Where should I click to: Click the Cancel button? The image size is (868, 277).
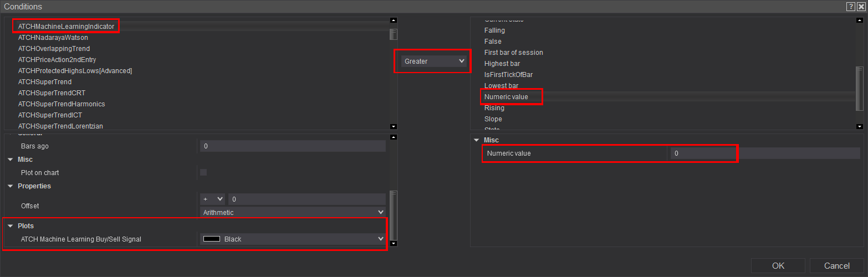point(836,266)
